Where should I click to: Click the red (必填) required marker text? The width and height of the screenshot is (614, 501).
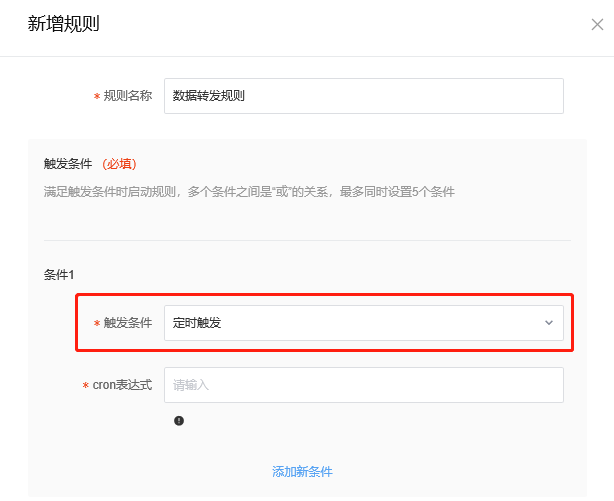coord(119,163)
